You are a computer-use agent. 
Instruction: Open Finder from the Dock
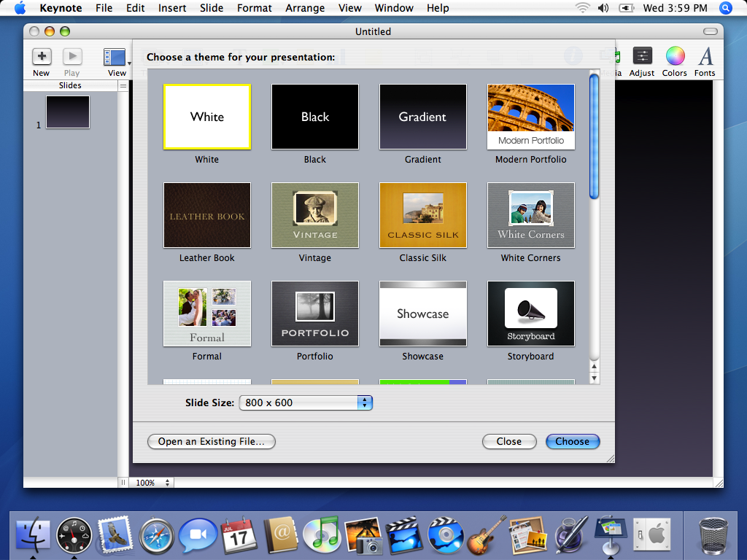[33, 535]
